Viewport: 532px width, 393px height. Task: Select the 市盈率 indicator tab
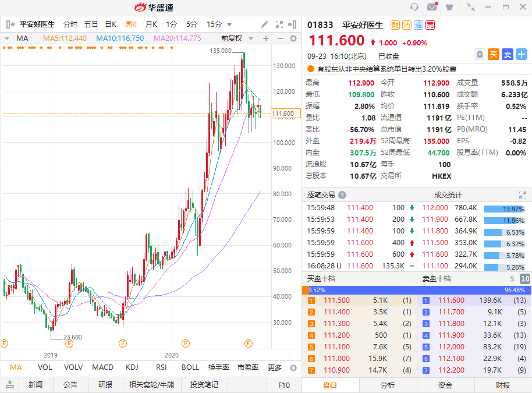(248, 367)
